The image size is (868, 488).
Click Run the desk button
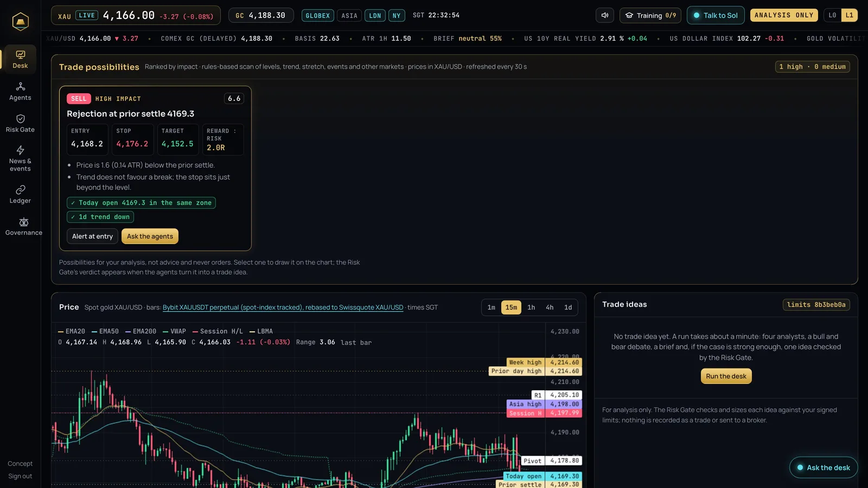[726, 376]
